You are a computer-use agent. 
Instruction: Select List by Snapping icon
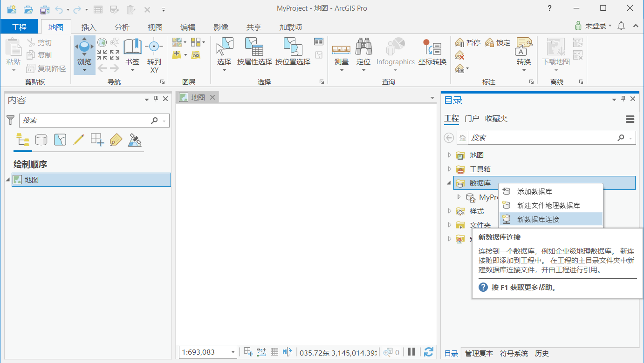coord(97,139)
